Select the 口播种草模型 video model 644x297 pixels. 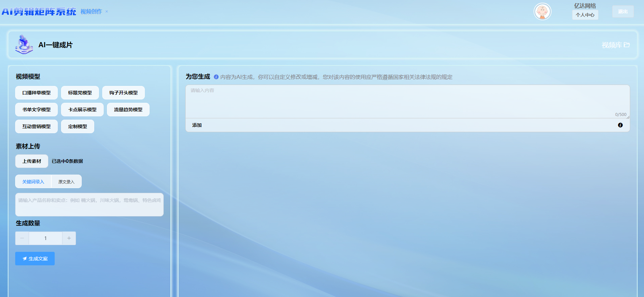click(36, 93)
